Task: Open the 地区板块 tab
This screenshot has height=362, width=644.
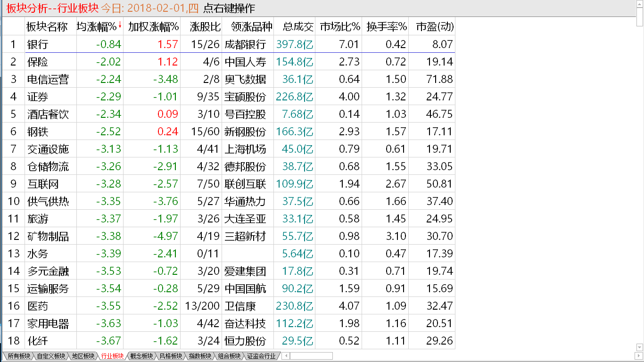Action: point(83,356)
